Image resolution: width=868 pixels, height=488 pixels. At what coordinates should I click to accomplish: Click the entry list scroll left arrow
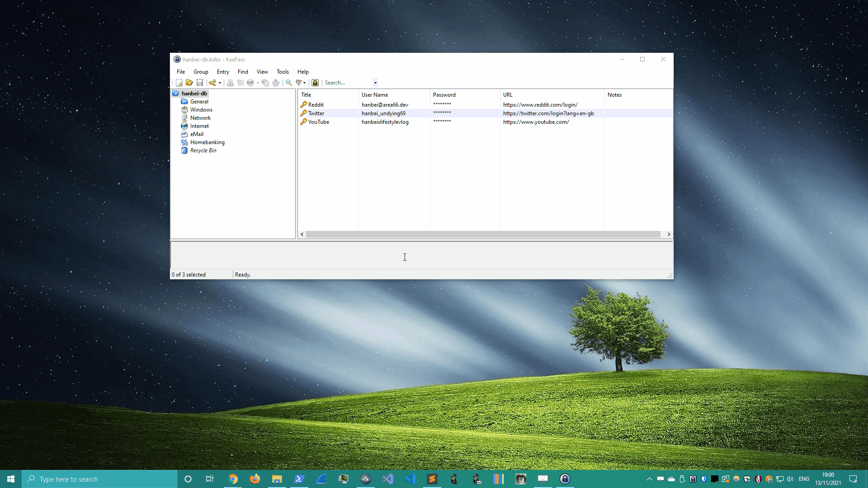302,235
